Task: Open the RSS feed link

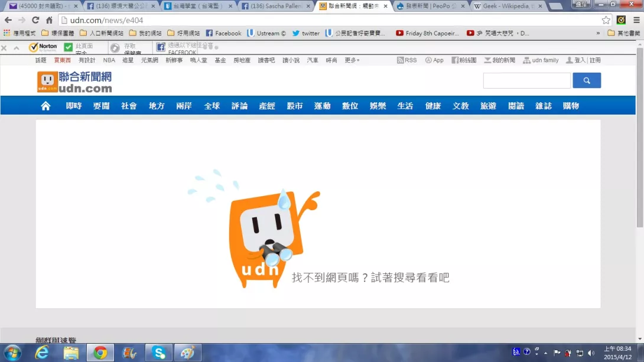Action: coord(406,60)
